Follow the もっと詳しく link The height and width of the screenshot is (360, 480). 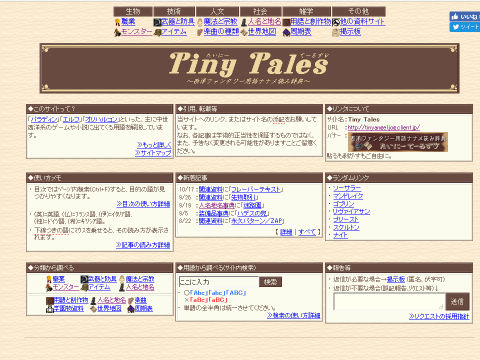pos(154,145)
